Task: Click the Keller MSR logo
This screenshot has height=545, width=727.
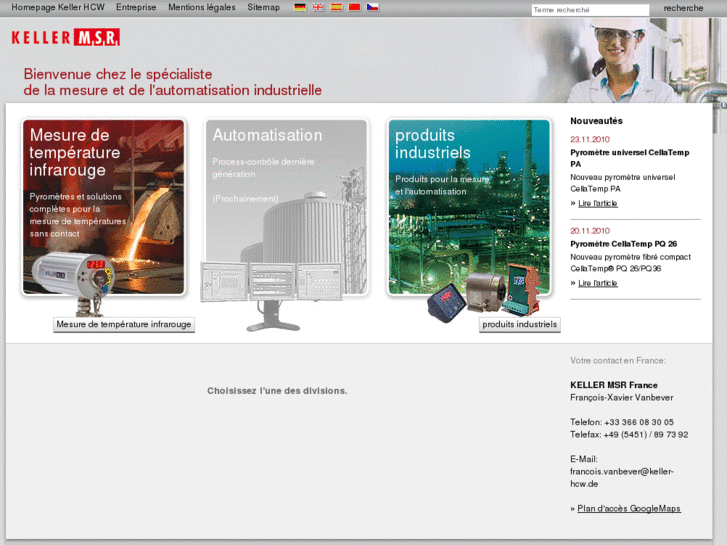Action: [x=65, y=38]
